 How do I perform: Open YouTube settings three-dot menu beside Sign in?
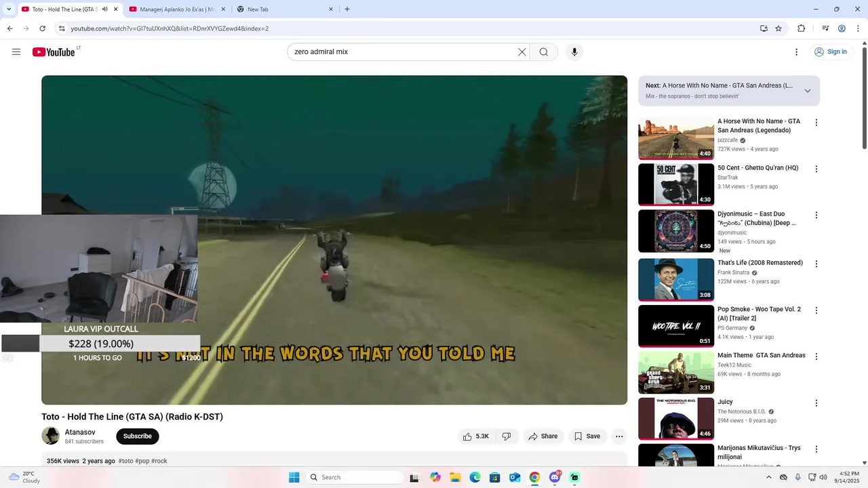coord(796,52)
